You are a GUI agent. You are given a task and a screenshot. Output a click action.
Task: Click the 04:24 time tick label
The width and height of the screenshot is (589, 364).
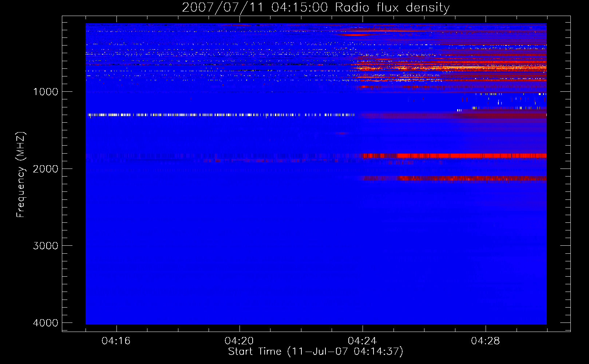363,341
